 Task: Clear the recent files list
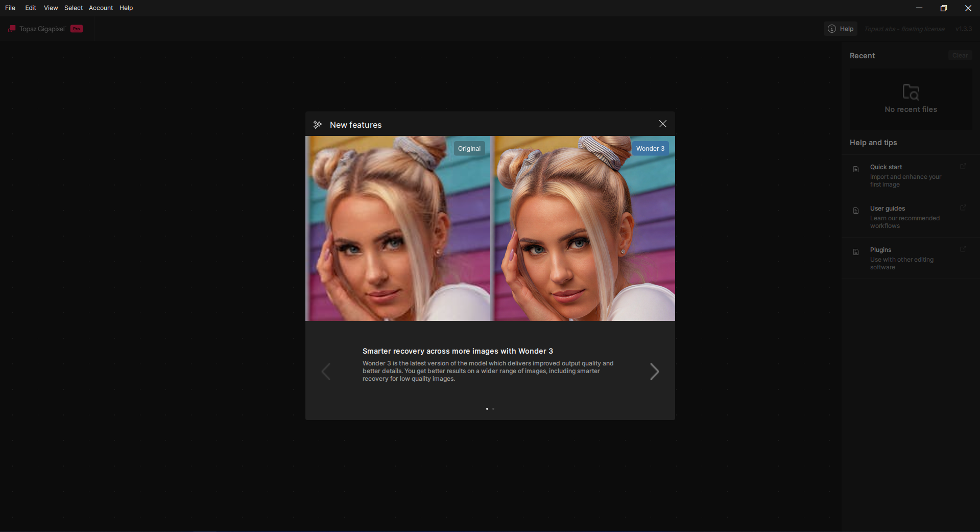960,56
